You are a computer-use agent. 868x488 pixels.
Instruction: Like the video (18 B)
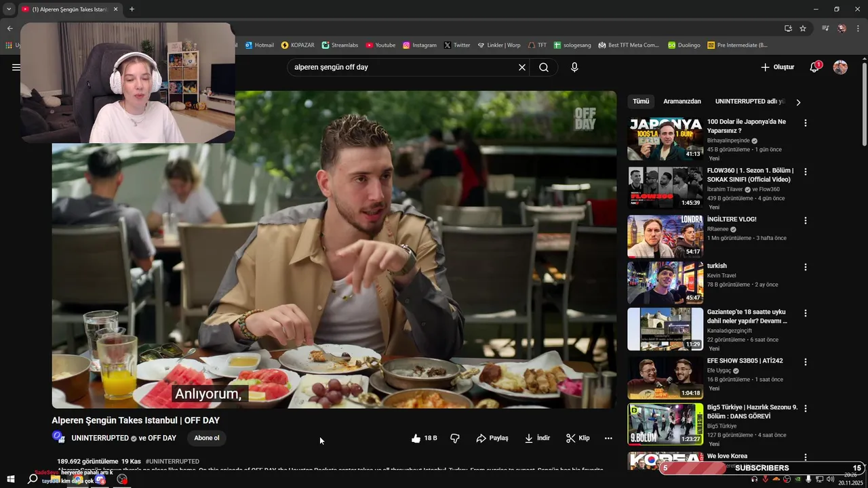pyautogui.click(x=424, y=439)
